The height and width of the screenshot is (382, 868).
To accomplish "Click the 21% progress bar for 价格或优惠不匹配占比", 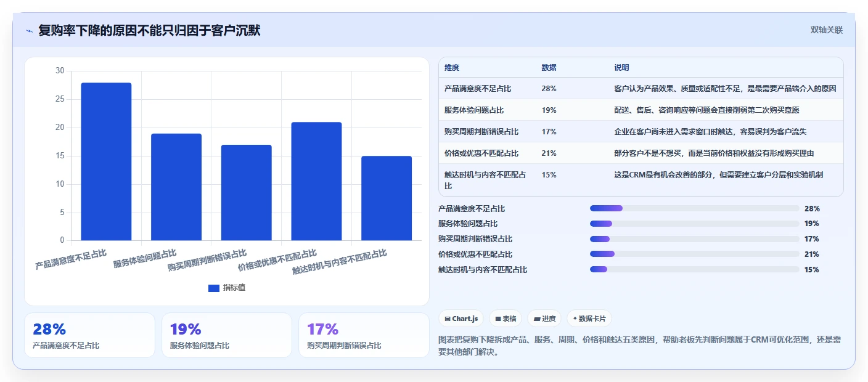I will tap(694, 254).
